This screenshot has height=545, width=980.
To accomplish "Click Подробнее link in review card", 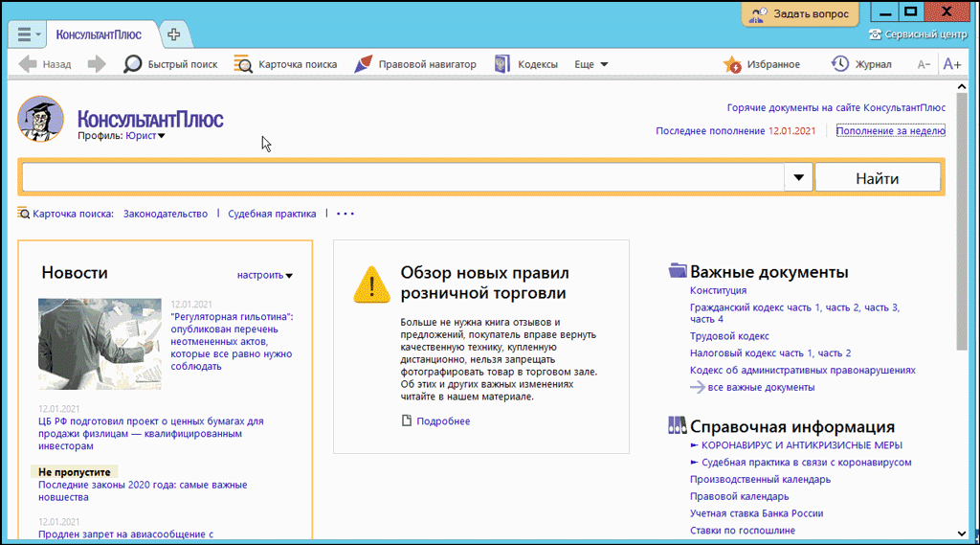I will [x=443, y=421].
